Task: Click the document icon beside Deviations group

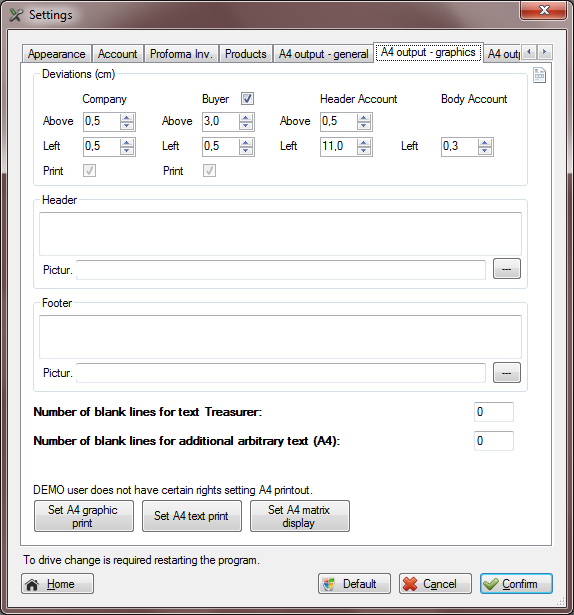Action: [x=539, y=75]
